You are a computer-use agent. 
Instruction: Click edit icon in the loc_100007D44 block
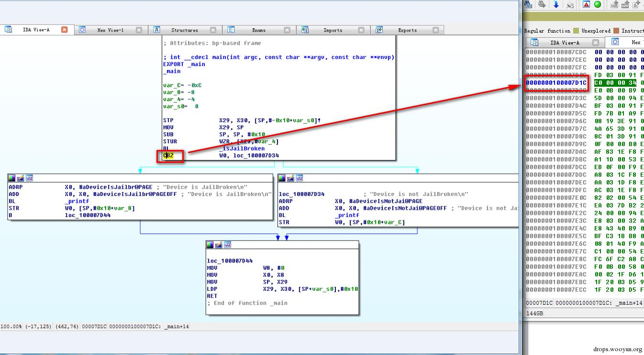(x=219, y=244)
